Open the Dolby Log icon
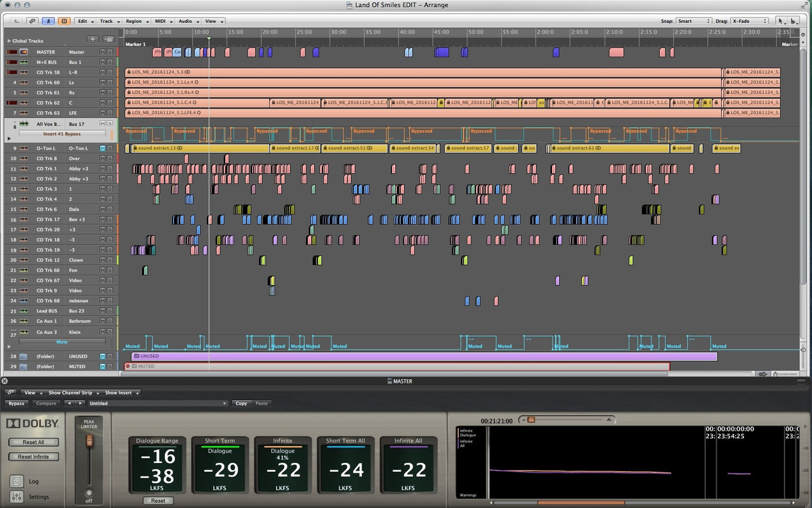Image resolution: width=812 pixels, height=508 pixels. tap(16, 481)
